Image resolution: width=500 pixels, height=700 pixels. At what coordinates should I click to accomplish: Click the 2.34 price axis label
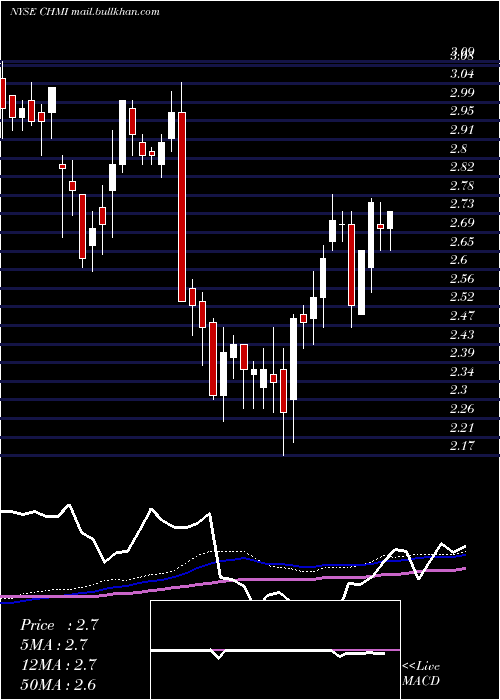tap(462, 371)
